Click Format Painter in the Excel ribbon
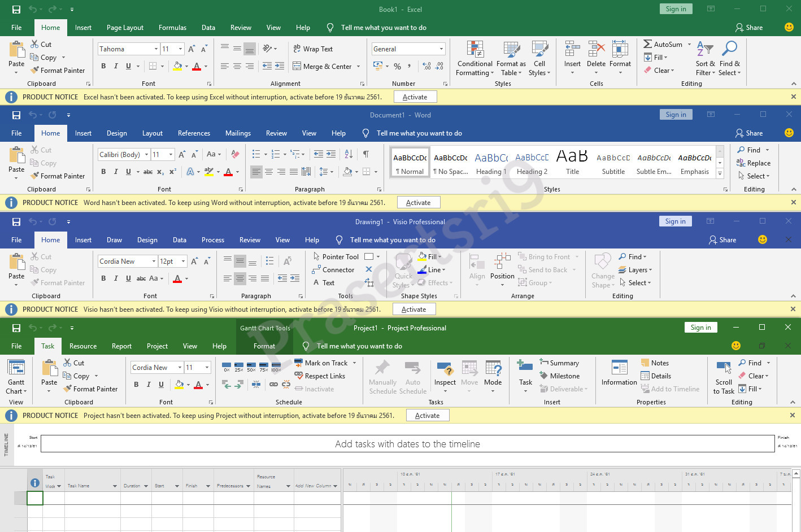 (x=58, y=71)
